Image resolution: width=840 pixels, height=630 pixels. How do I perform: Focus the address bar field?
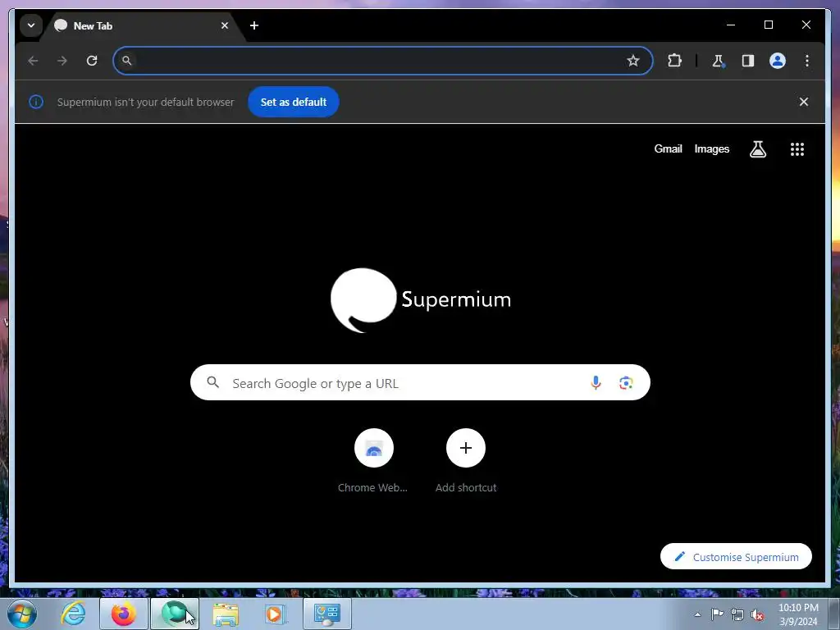[382, 61]
